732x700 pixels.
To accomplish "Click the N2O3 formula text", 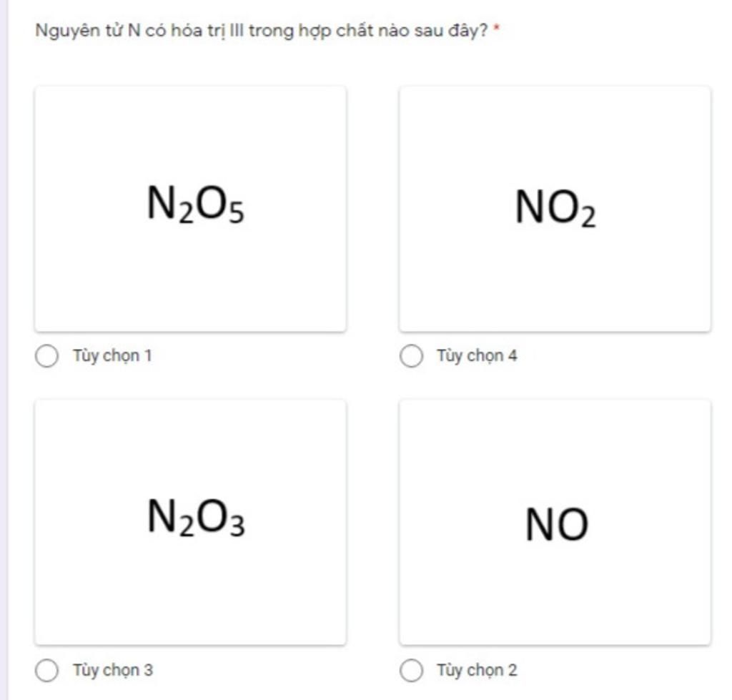I will tap(196, 518).
